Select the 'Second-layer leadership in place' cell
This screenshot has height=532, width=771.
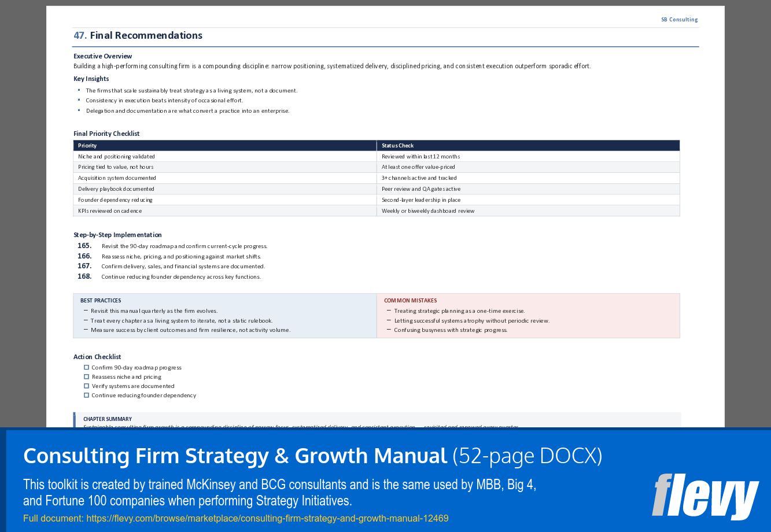(528, 200)
